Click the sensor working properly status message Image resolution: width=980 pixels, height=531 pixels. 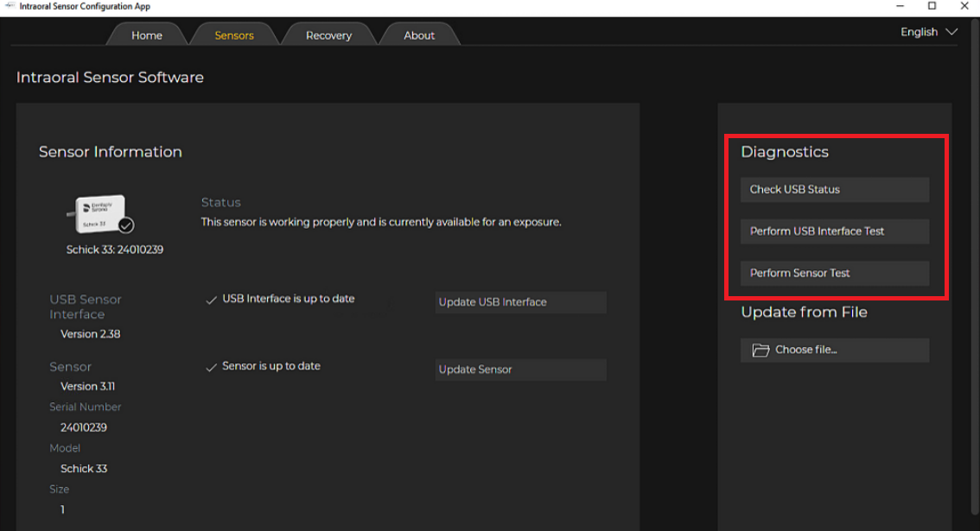coord(381,222)
